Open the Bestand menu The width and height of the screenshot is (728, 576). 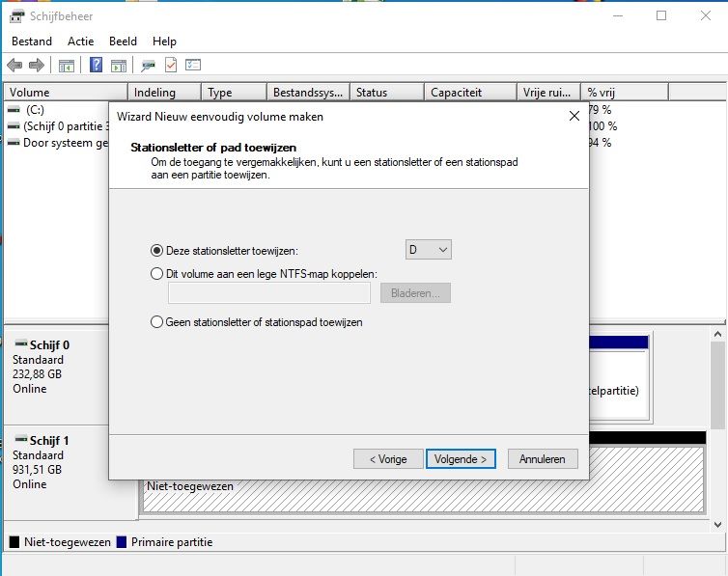[32, 41]
